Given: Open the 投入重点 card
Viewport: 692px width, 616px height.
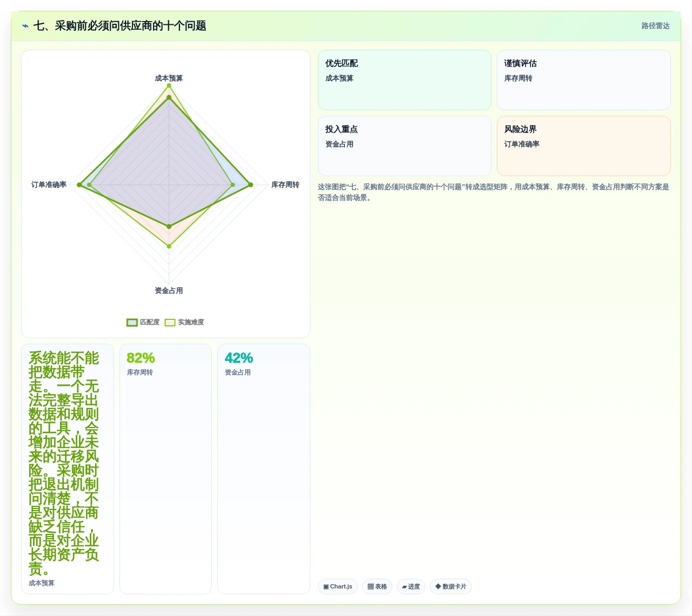Looking at the screenshot, I should [404, 146].
